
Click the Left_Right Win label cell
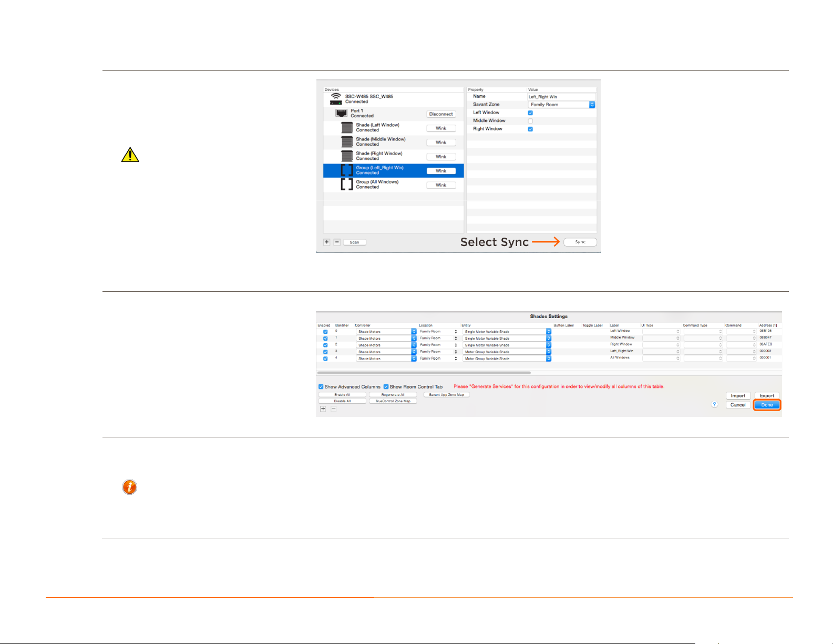622,351
